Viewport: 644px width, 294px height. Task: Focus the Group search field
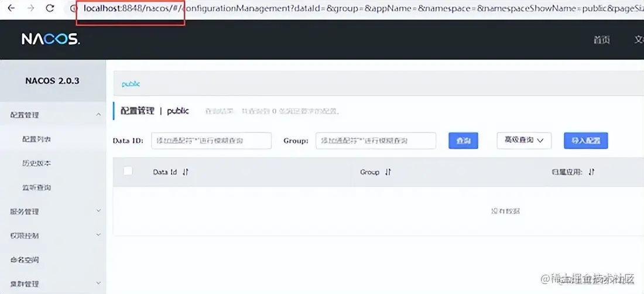tap(376, 141)
